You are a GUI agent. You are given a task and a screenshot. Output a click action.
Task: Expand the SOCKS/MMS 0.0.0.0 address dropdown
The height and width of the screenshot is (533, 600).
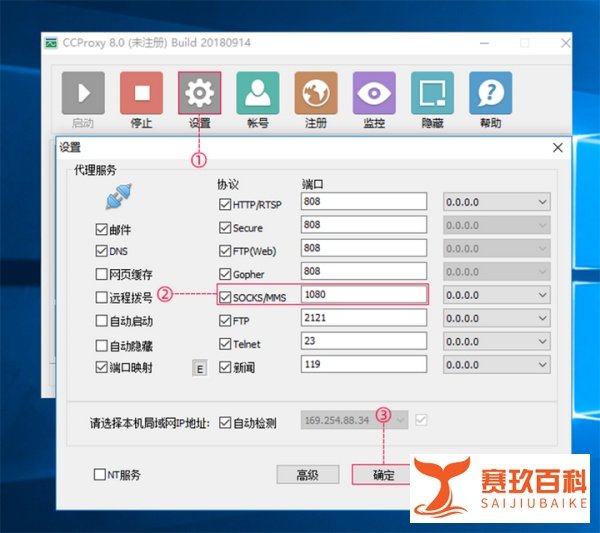pos(497,295)
